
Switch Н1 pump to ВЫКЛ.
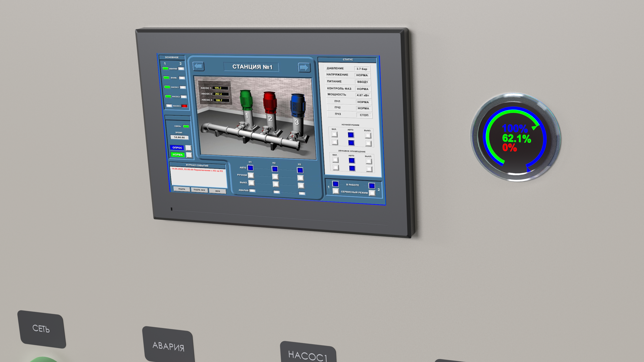point(251,183)
